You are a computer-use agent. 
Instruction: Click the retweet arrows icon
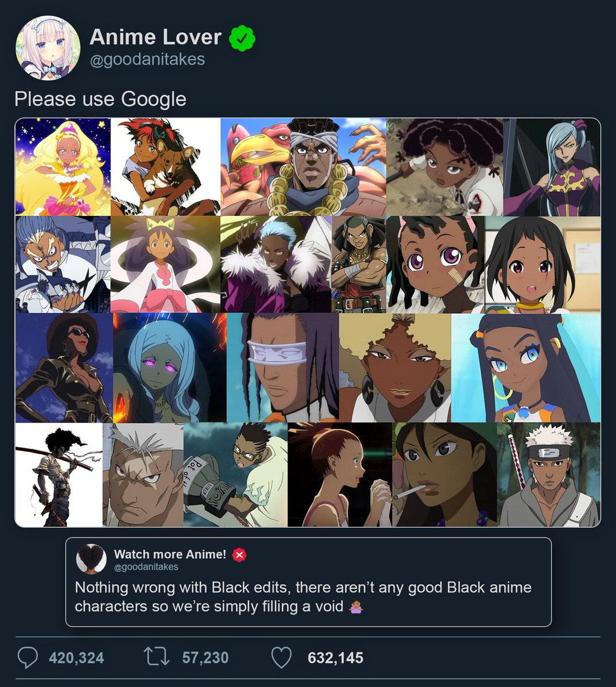click(x=157, y=657)
